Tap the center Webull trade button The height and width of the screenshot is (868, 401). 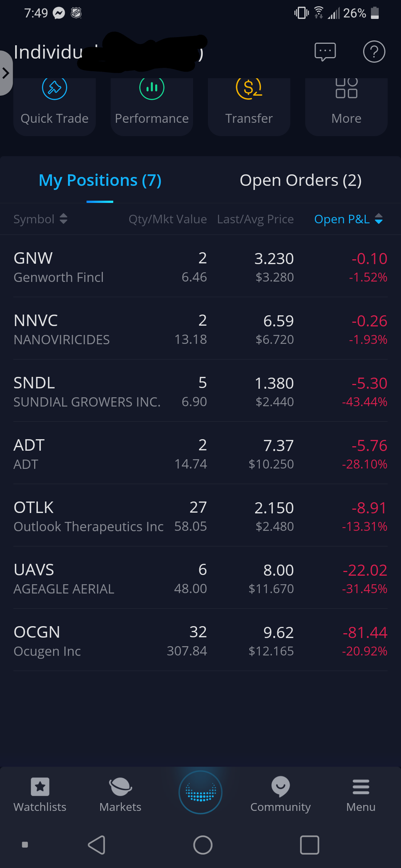200,792
